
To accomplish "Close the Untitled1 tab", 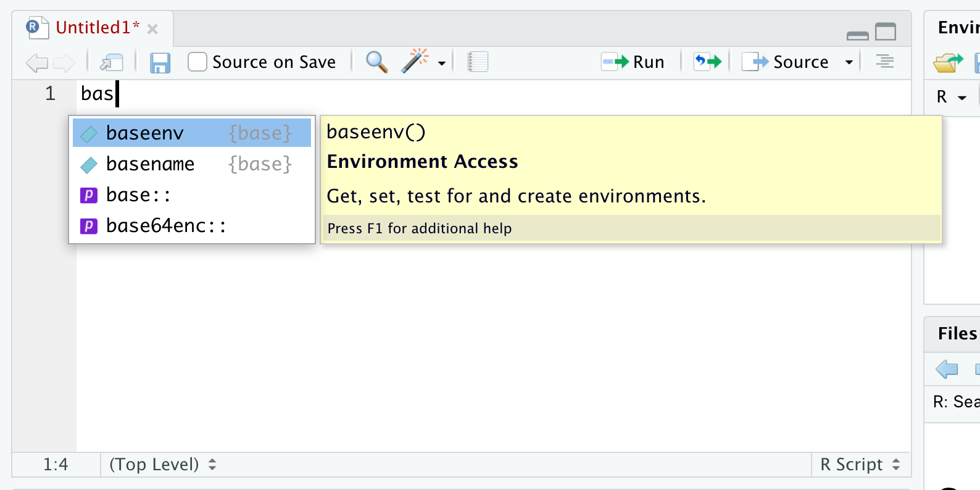I will 153,29.
